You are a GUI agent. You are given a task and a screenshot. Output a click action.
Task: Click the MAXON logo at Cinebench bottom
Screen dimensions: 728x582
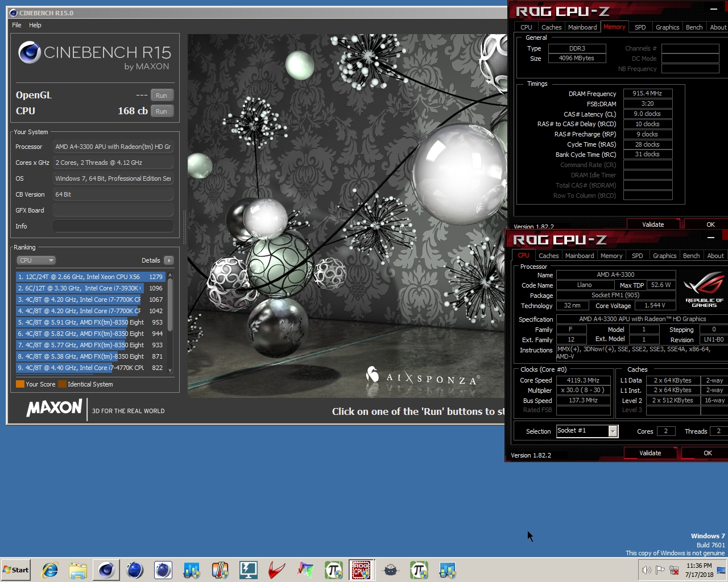tap(55, 408)
